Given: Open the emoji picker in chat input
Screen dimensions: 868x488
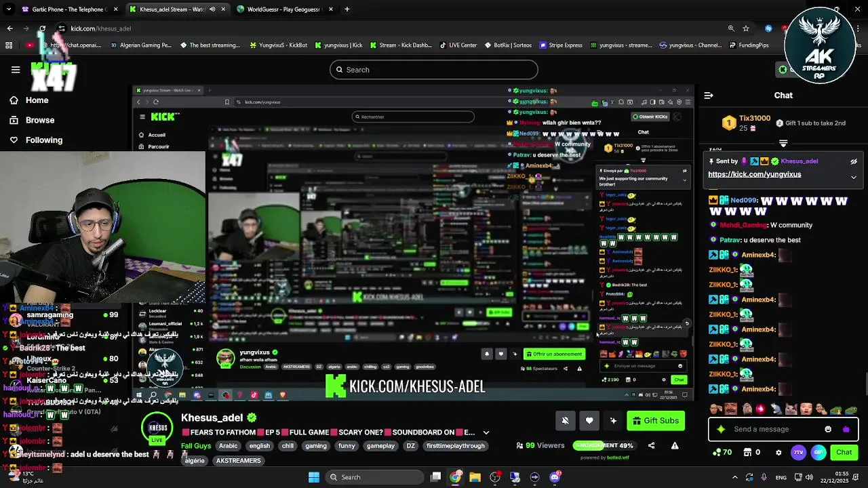Looking at the screenshot, I should (x=828, y=429).
